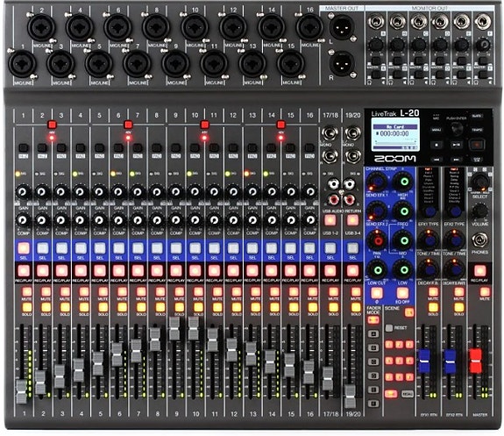Turn on the 48V phantom power switch above channel 3
This screenshot has height=436, width=504.
(52, 125)
